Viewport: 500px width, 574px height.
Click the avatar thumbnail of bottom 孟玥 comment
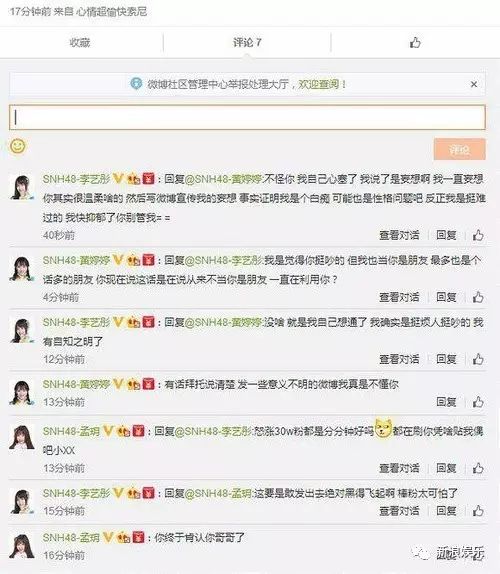pos(22,546)
